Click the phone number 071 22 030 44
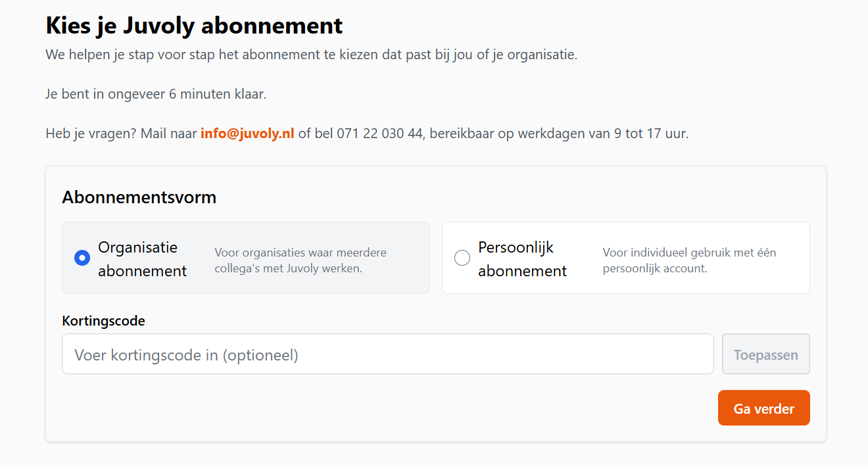The height and width of the screenshot is (465, 868). point(379,134)
